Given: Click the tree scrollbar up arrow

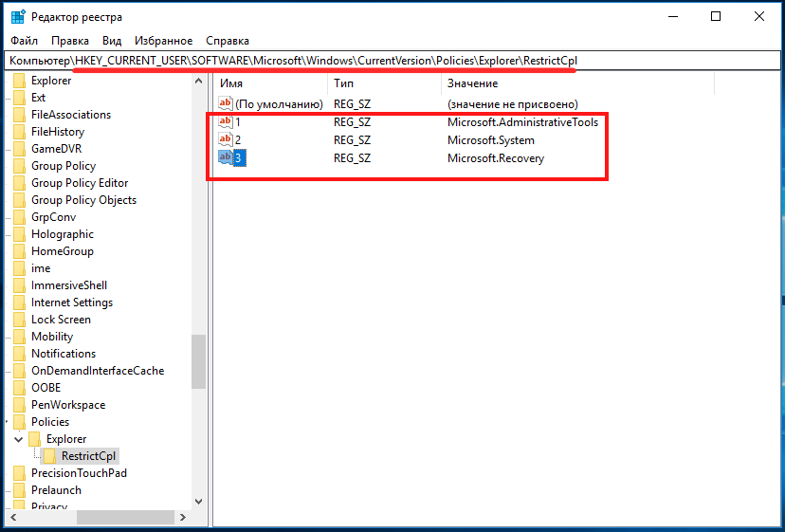Looking at the screenshot, I should [199, 82].
